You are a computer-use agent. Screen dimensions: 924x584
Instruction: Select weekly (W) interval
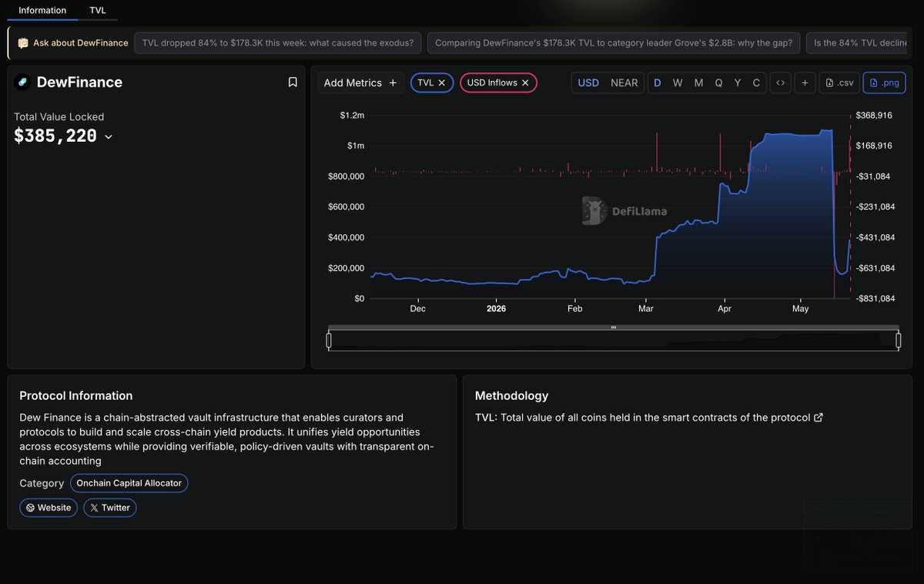click(x=678, y=82)
